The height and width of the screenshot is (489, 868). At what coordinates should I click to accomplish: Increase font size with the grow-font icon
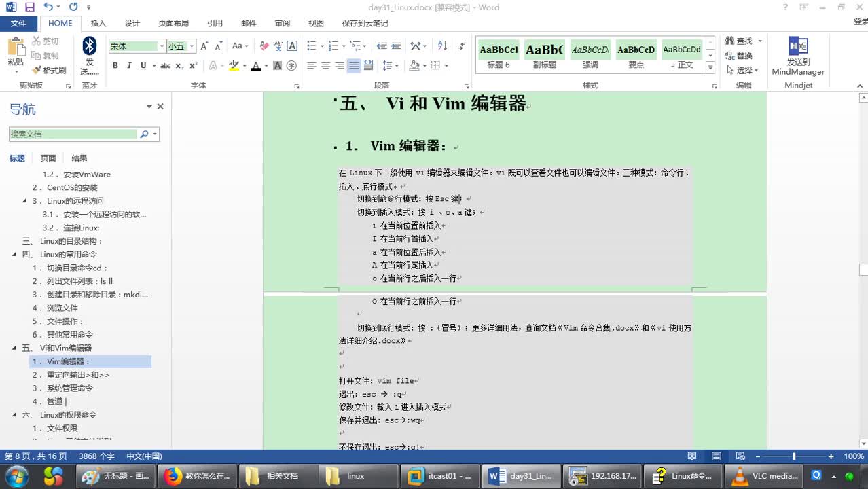pos(204,46)
